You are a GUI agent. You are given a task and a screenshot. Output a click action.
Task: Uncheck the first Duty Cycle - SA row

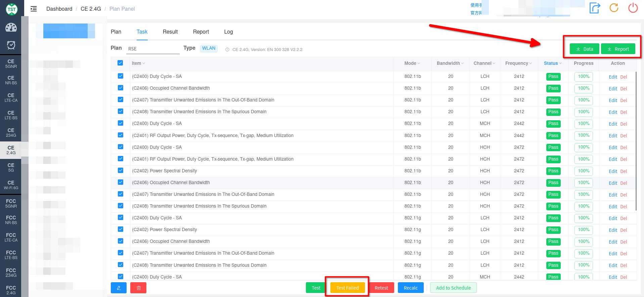coord(121,76)
